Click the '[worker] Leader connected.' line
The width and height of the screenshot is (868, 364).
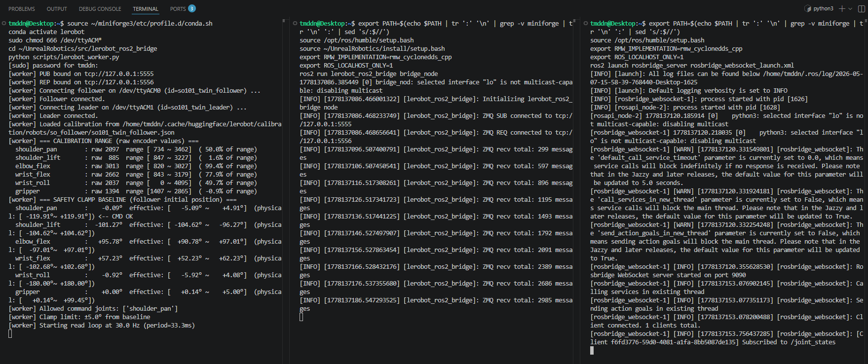(53, 115)
